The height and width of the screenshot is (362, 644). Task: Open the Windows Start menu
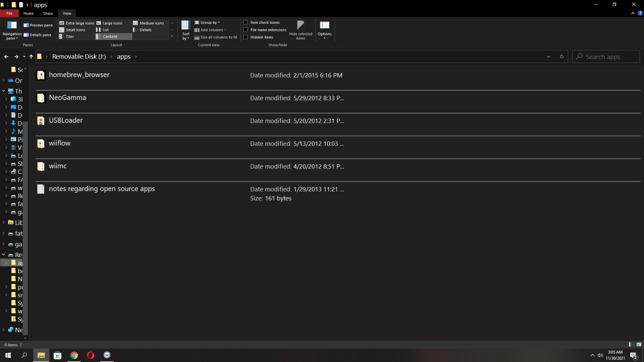click(x=8, y=355)
